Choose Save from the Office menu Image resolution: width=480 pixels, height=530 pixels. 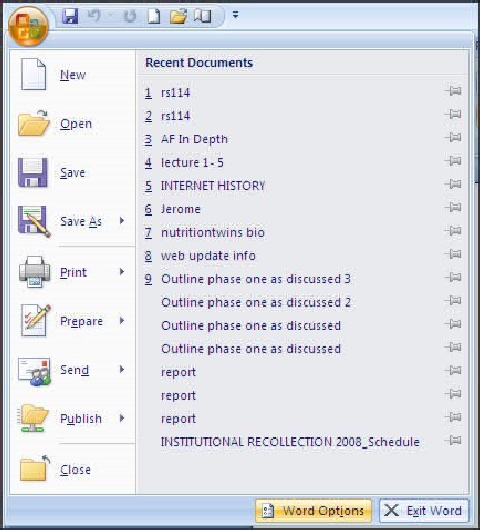pos(73,172)
